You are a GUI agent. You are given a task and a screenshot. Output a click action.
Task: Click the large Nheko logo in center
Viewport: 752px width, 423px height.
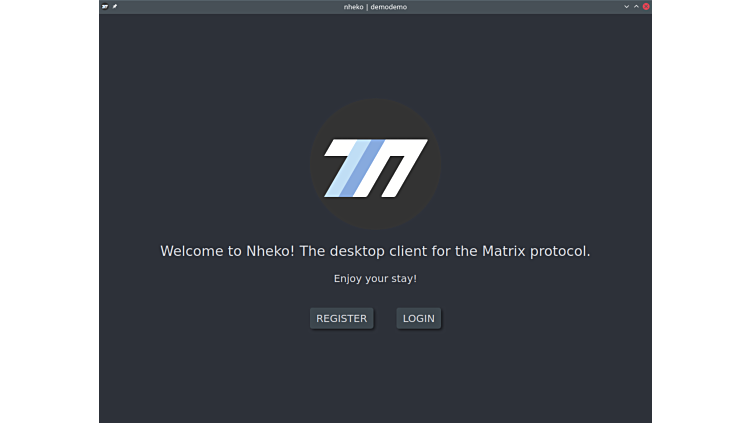pyautogui.click(x=375, y=166)
